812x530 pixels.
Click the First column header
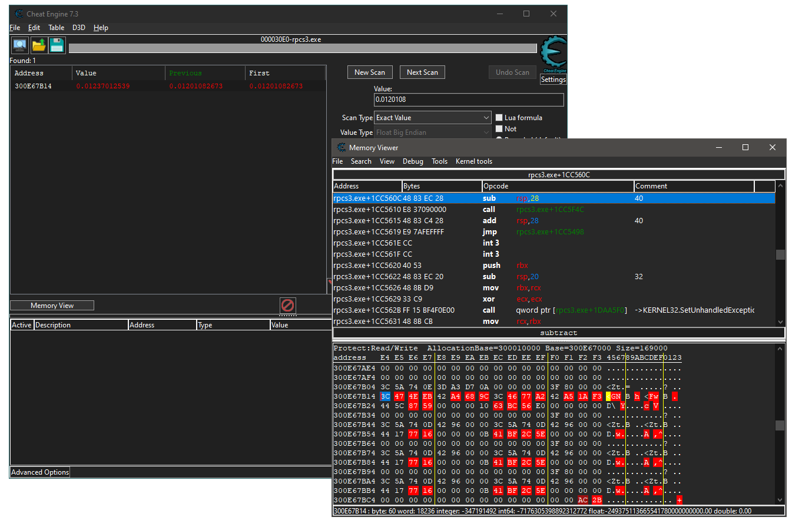(x=285, y=73)
